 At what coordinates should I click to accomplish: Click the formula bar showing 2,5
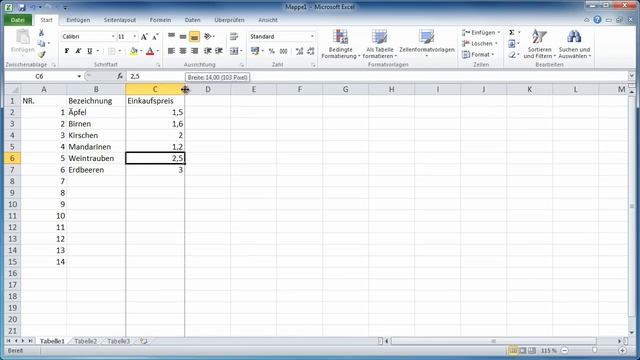point(378,76)
